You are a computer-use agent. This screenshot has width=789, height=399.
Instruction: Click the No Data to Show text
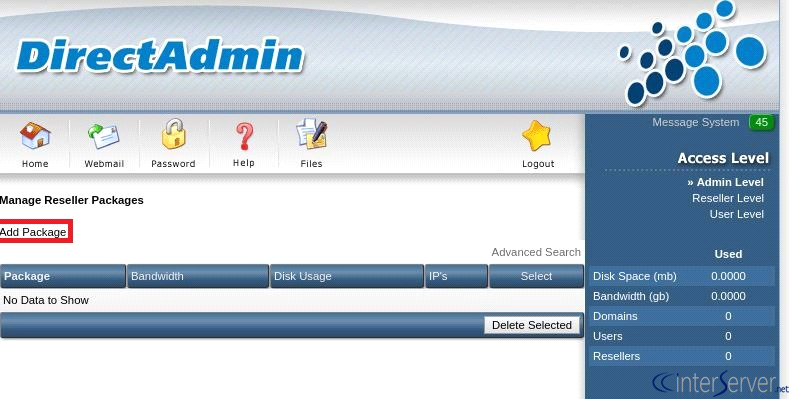46,300
